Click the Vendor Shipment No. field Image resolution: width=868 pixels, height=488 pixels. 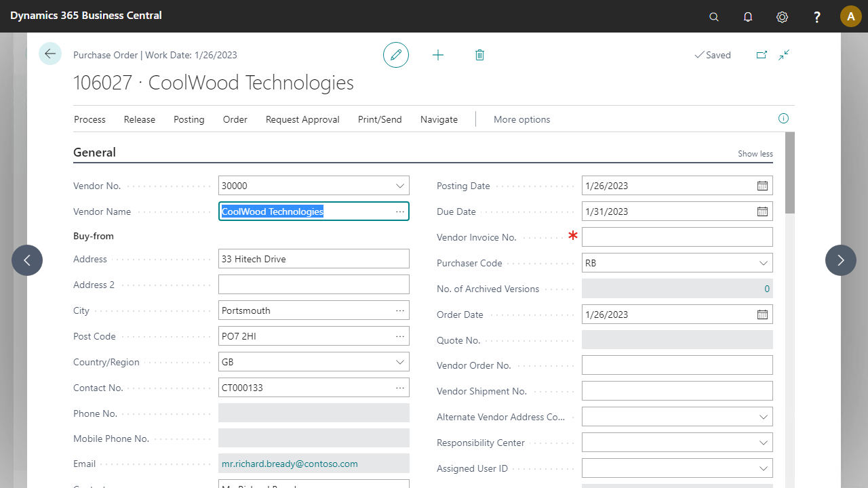[677, 391]
